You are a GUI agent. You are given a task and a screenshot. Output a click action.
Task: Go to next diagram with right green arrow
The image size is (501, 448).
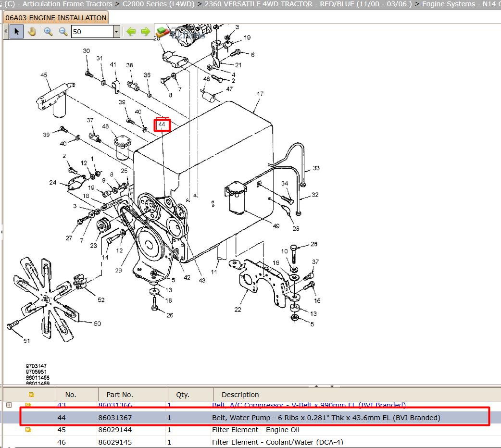(146, 31)
